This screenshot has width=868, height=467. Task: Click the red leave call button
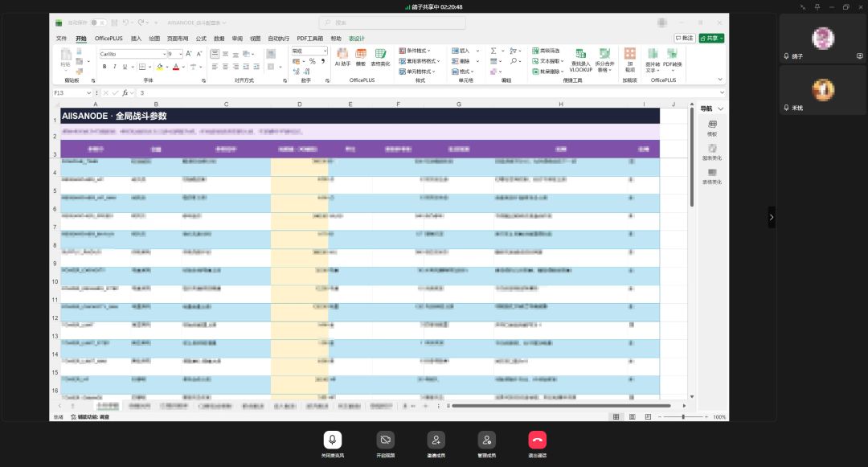pos(537,440)
